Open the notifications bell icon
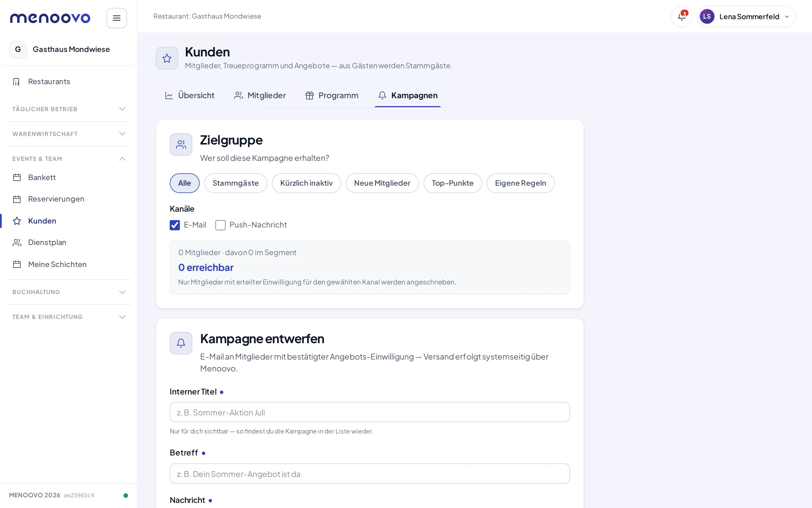The height and width of the screenshot is (508, 812). coord(681,16)
